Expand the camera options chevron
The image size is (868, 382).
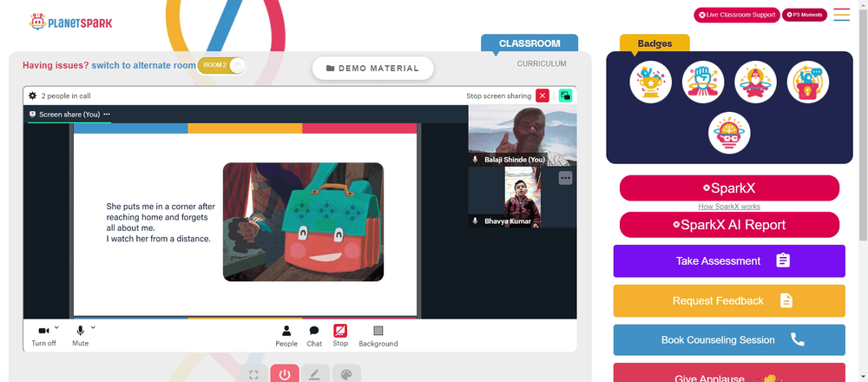click(56, 327)
